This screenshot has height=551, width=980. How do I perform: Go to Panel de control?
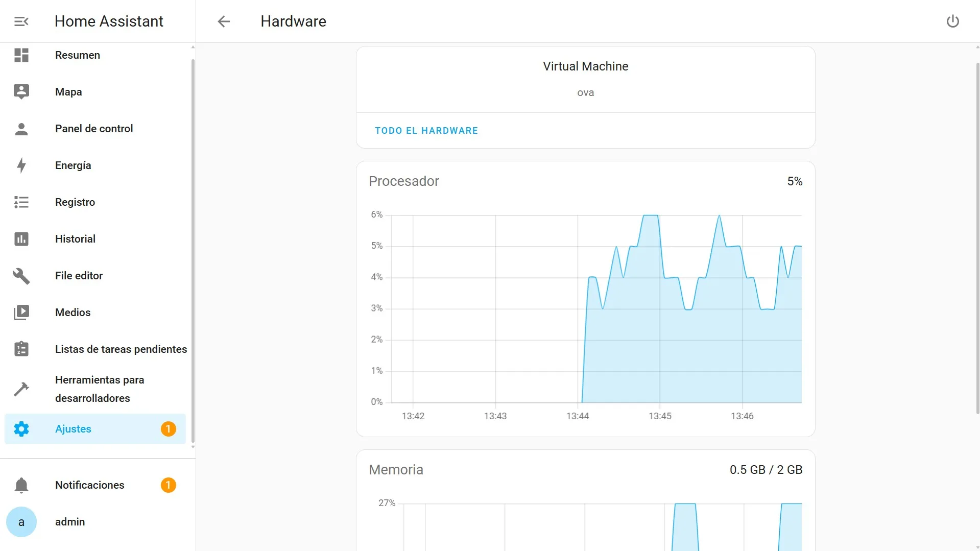[x=95, y=129]
